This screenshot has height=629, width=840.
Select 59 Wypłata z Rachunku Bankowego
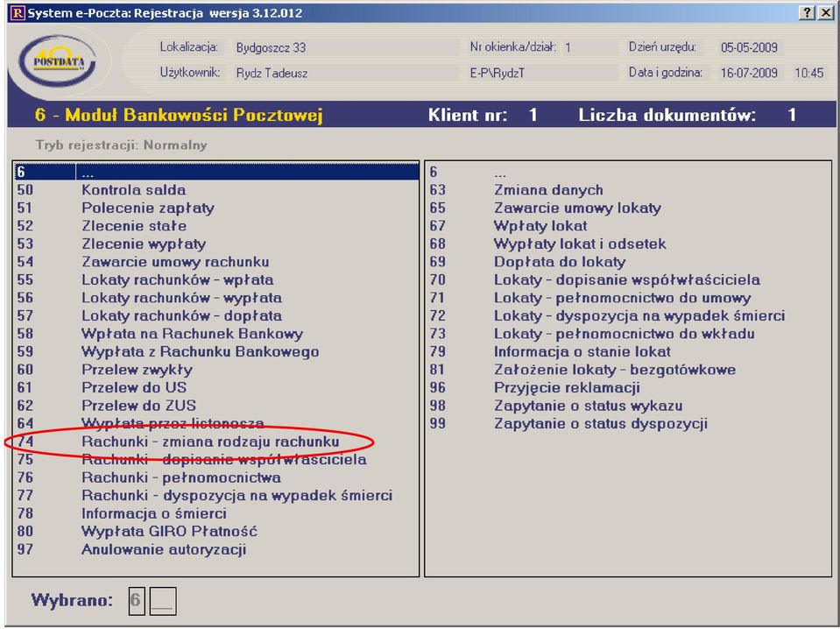coord(215,351)
